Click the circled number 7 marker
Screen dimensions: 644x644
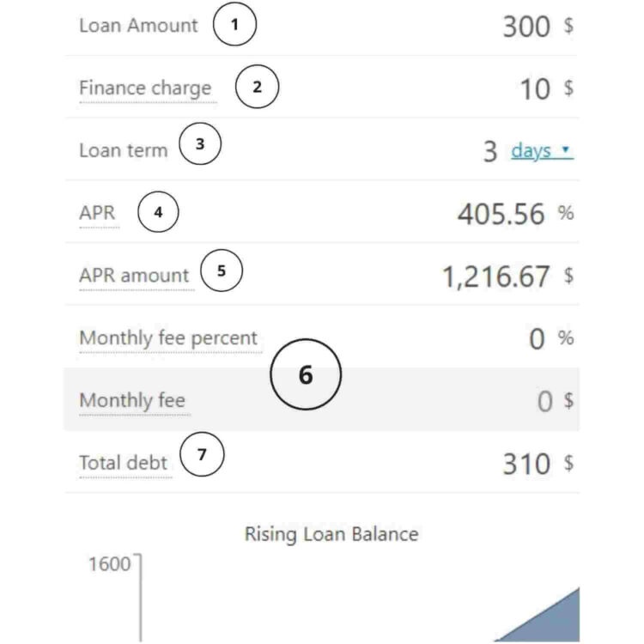point(202,455)
